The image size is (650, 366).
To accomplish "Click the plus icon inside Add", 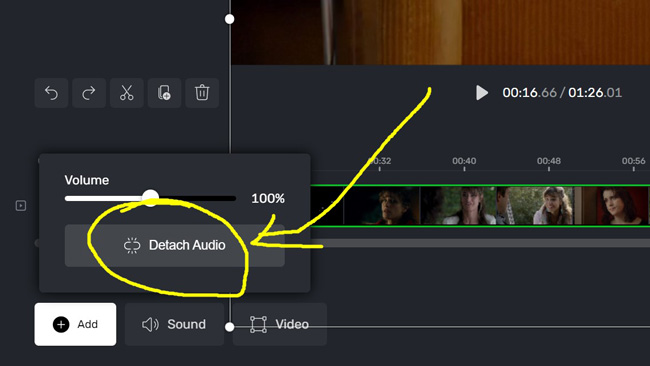I will click(61, 324).
